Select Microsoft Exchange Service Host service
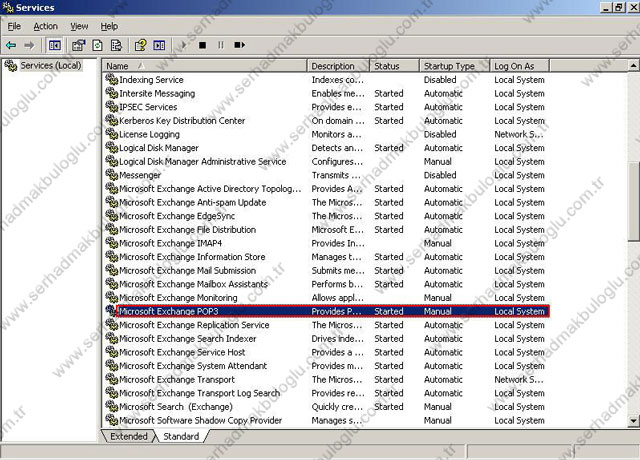The image size is (640, 460). coord(182,352)
